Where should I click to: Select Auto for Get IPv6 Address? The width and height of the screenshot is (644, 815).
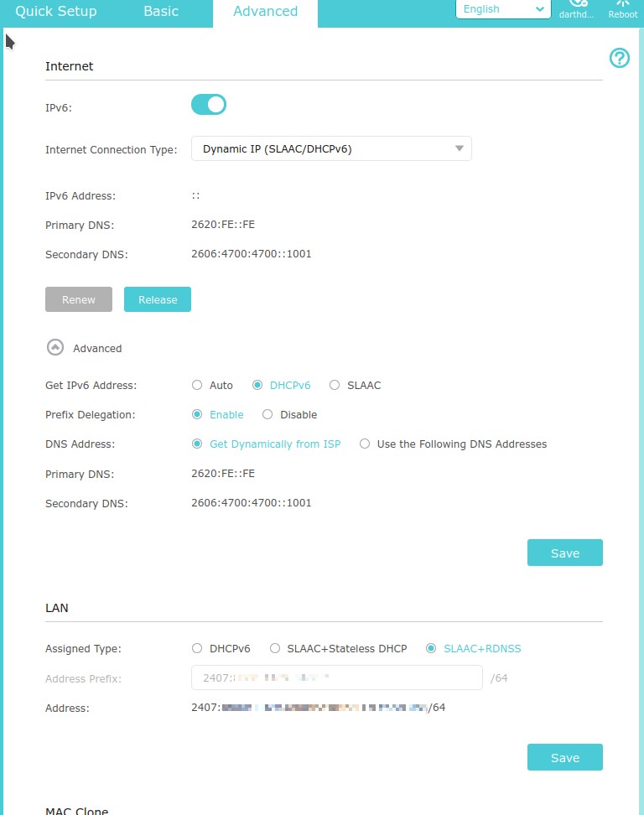197,386
